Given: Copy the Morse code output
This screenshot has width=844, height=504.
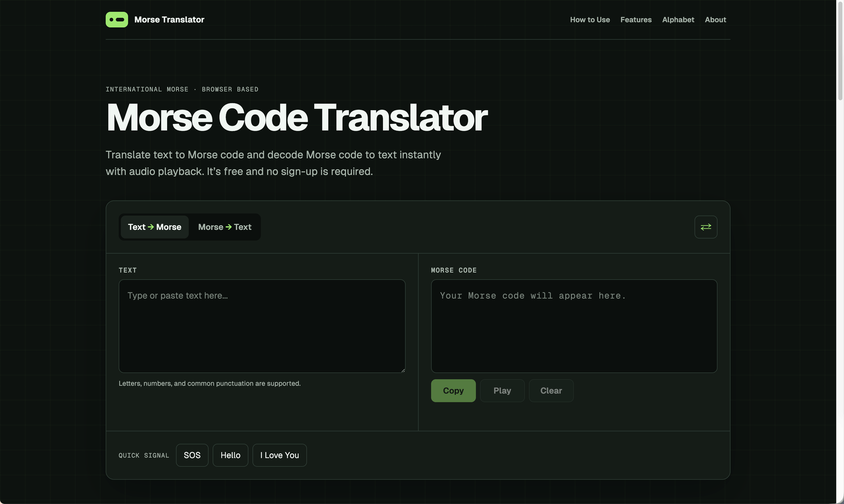Looking at the screenshot, I should (453, 391).
